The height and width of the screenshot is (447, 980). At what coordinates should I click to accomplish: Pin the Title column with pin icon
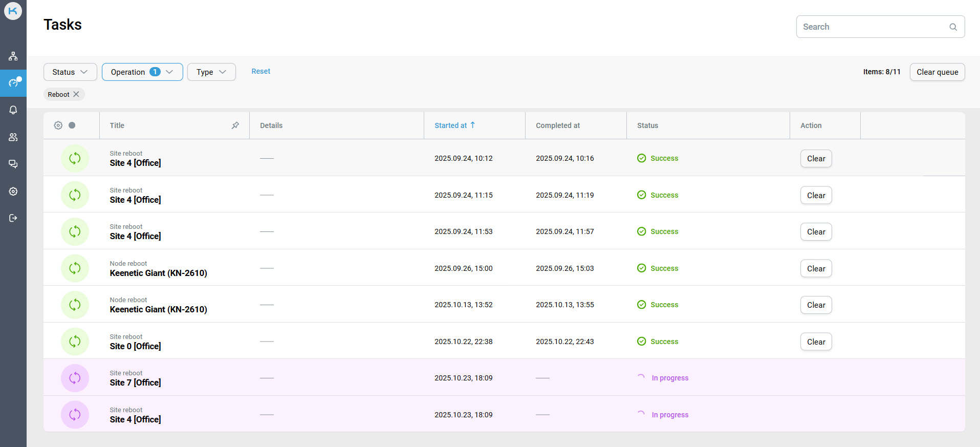click(x=235, y=125)
